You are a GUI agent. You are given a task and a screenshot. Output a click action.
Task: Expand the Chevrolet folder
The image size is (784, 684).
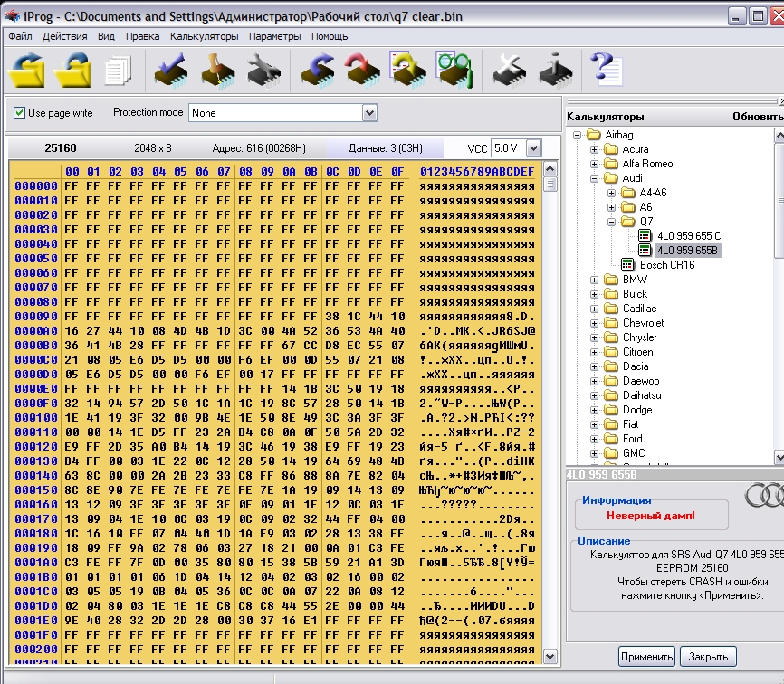point(594,323)
